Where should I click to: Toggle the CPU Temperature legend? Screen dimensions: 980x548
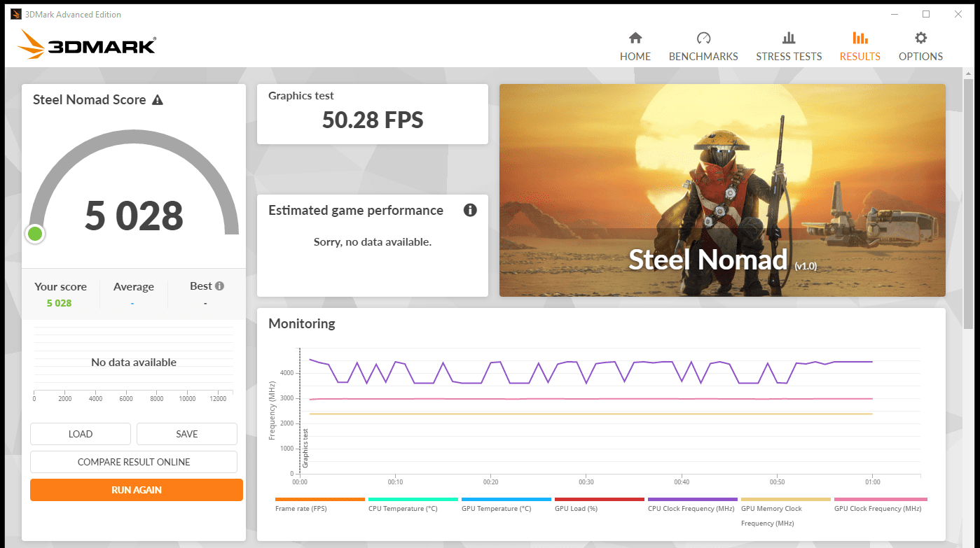tap(413, 505)
